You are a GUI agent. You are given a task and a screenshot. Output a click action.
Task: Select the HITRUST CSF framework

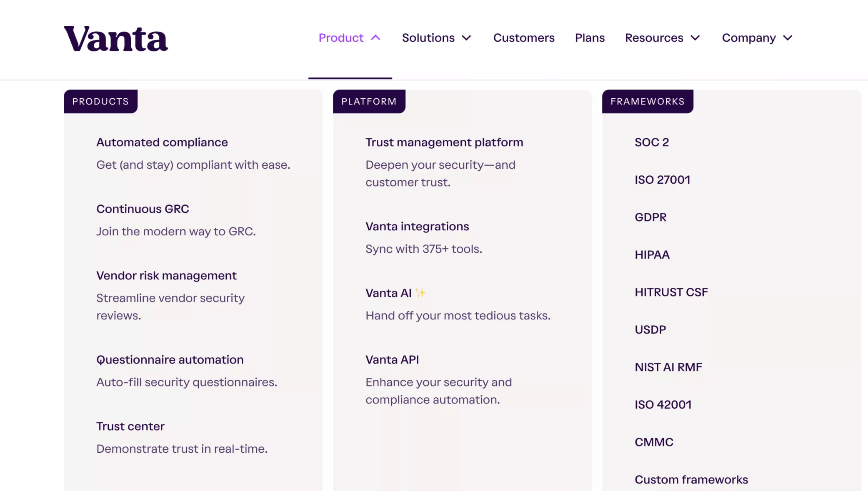(x=671, y=292)
